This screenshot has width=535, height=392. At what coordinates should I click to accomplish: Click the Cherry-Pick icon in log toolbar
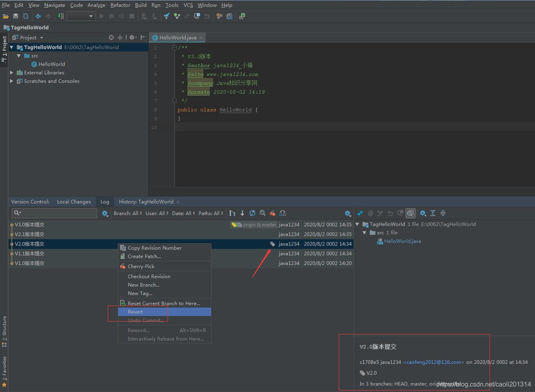273,213
